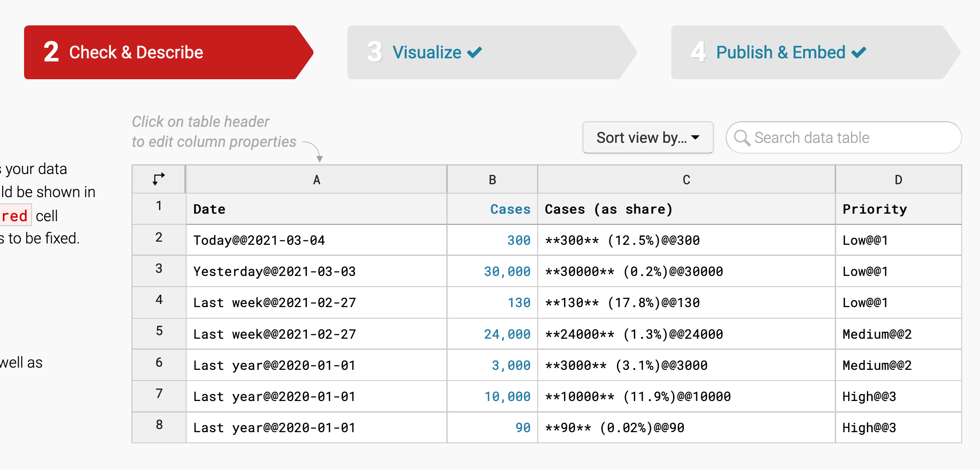Switch to the Visualize step
Image resolution: width=980 pixels, height=470 pixels.
point(428,52)
